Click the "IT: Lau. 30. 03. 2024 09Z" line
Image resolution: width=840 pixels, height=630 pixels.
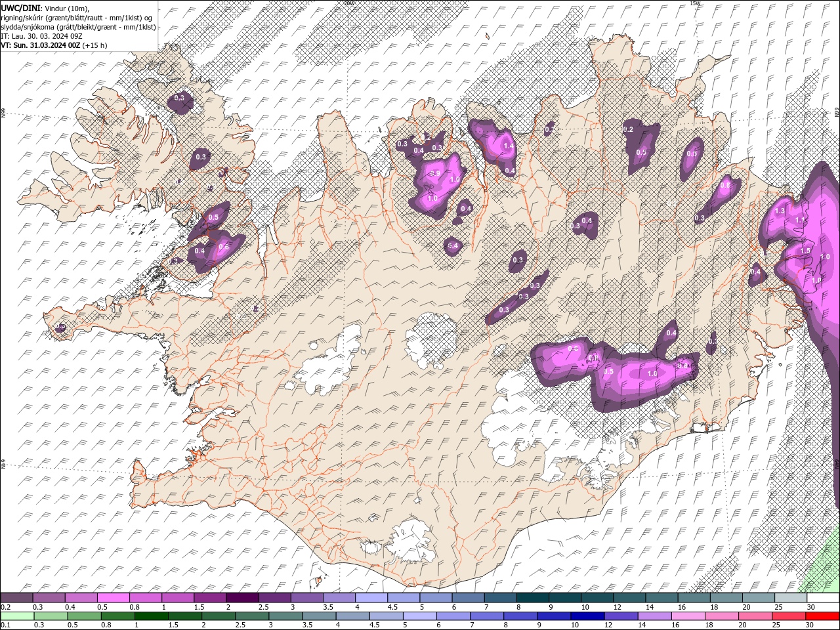click(x=41, y=36)
